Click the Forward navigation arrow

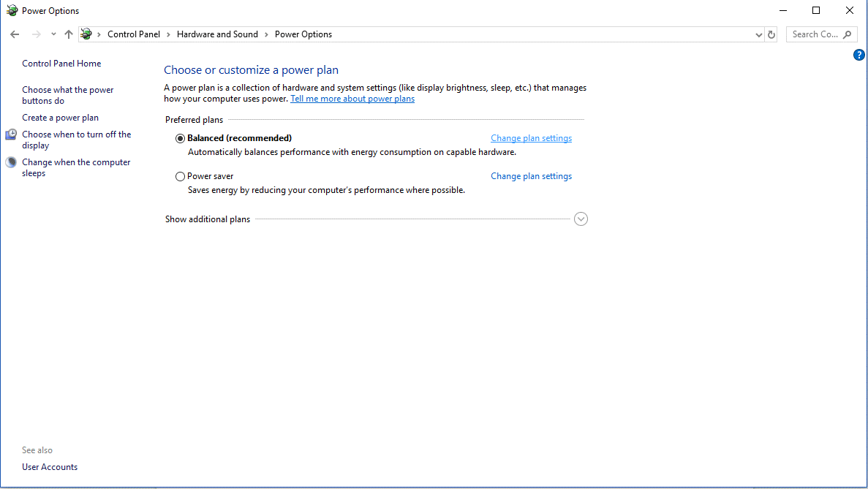[36, 34]
